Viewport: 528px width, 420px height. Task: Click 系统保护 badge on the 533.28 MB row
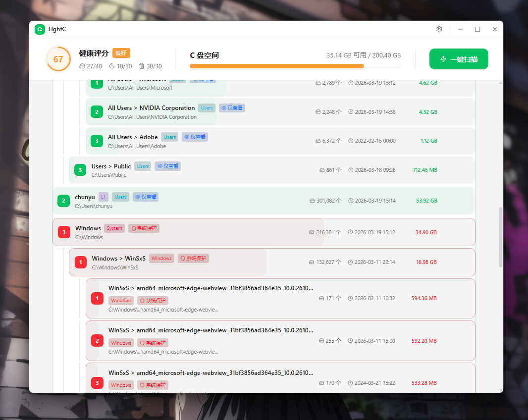tap(153, 385)
